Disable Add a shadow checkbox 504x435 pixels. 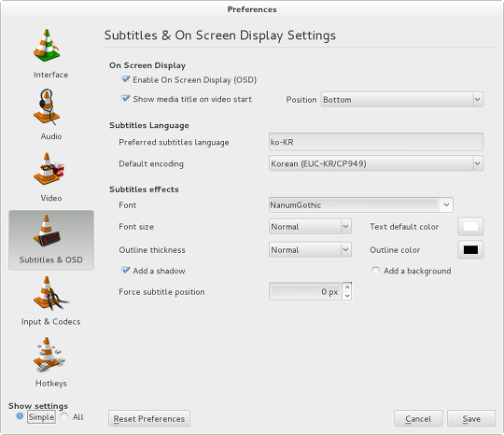click(x=125, y=270)
